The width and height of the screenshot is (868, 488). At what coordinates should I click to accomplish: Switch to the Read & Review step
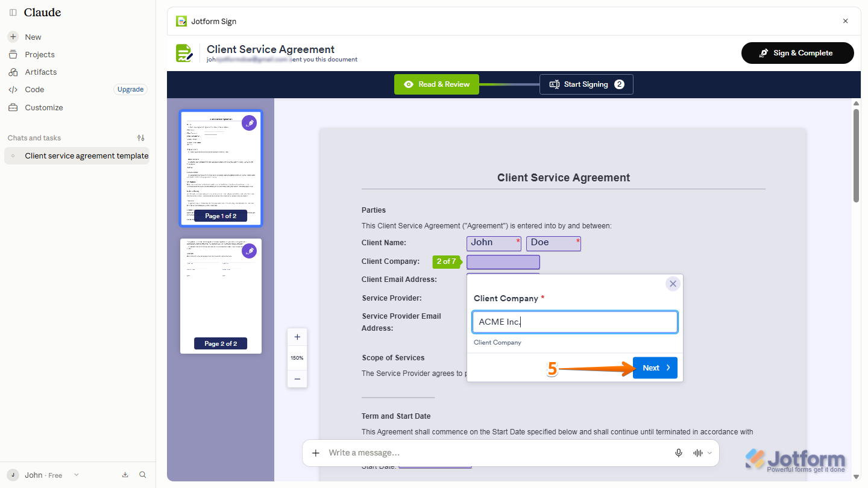[x=436, y=84]
